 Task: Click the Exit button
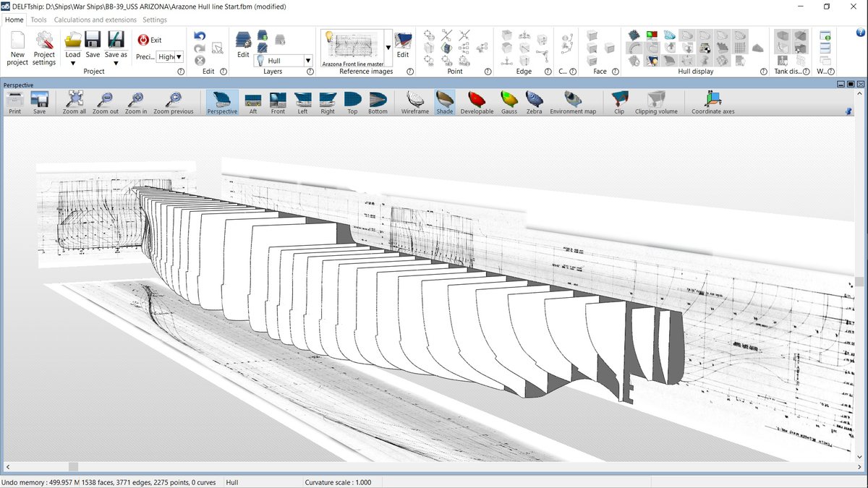150,40
